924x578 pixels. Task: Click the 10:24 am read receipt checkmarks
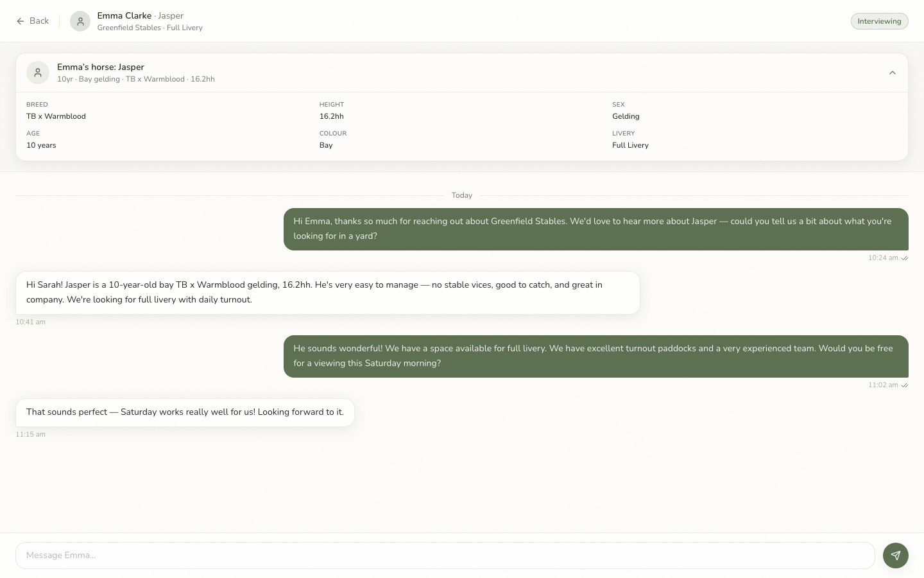[905, 258]
